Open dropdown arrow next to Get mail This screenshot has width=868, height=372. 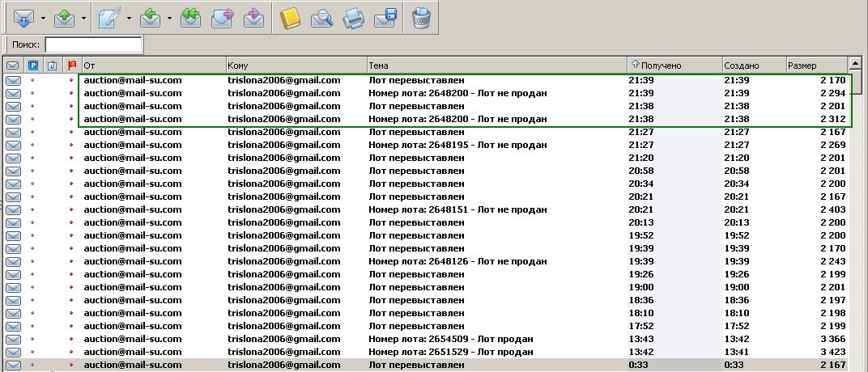point(43,18)
